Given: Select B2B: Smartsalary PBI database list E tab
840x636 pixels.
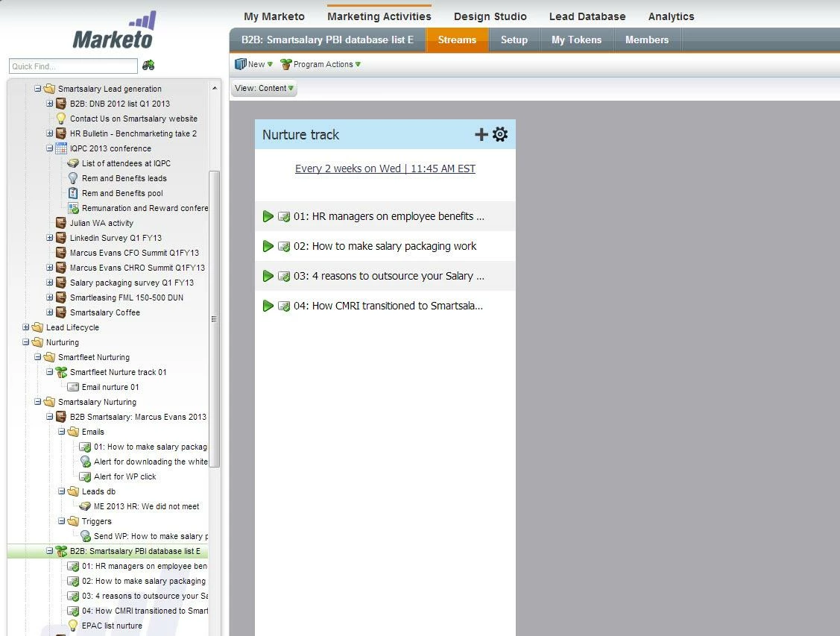Looking at the screenshot, I should pyautogui.click(x=327, y=40).
